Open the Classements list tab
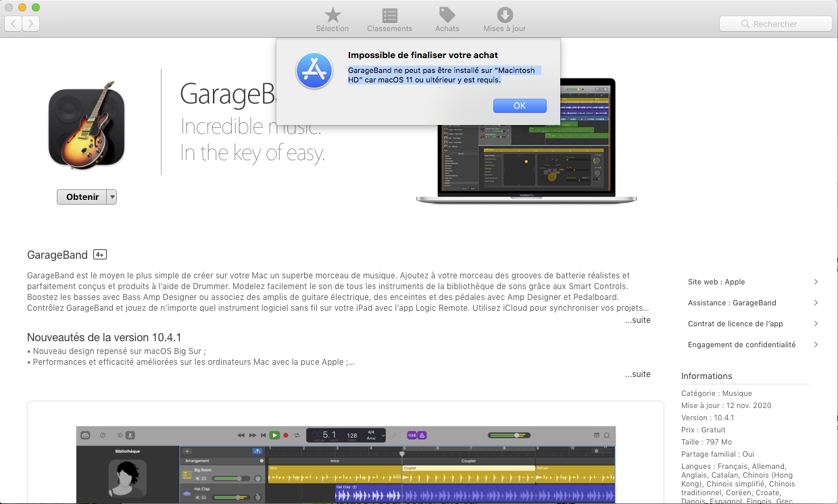This screenshot has height=504, width=838. pyautogui.click(x=390, y=20)
